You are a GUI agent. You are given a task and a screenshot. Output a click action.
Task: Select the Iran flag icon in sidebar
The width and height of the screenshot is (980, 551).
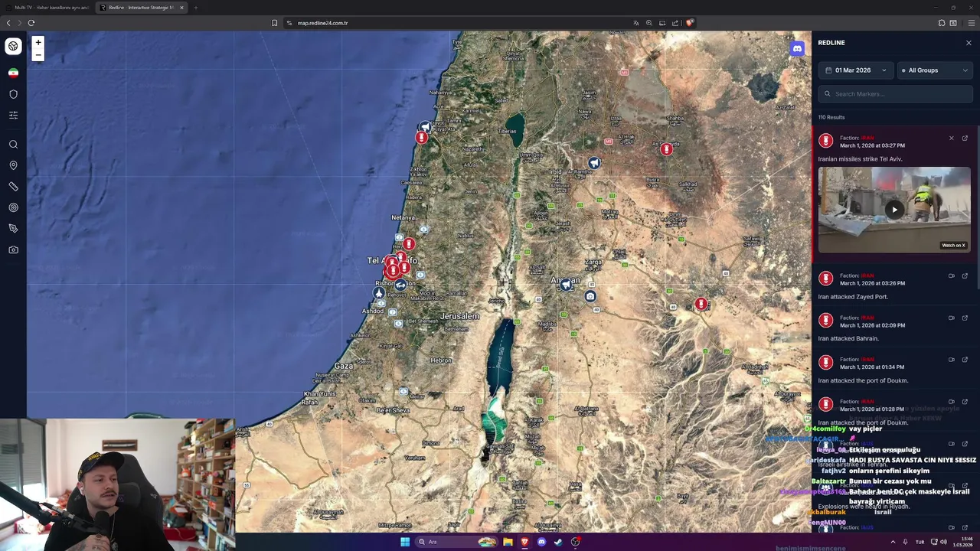[13, 73]
